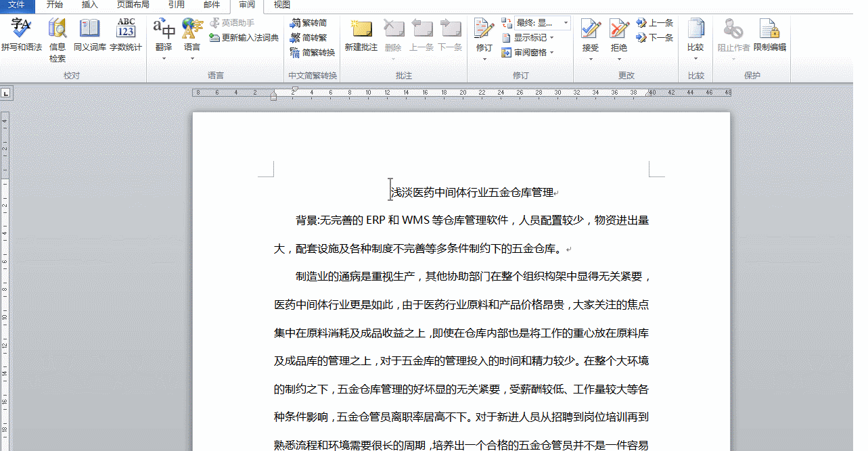Expand the 接受 dropdown arrow
Screen dimensions: 868x451
tap(591, 58)
